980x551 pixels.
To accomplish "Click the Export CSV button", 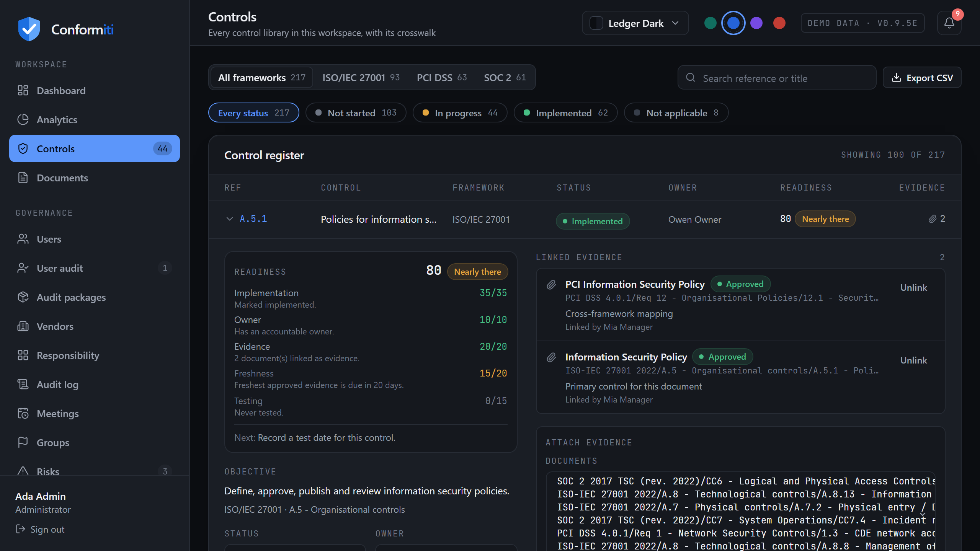I will tap(922, 78).
